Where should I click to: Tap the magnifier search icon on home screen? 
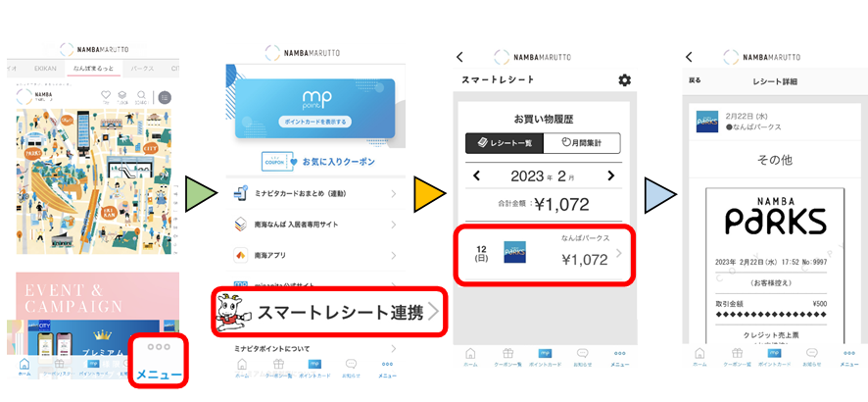142,95
